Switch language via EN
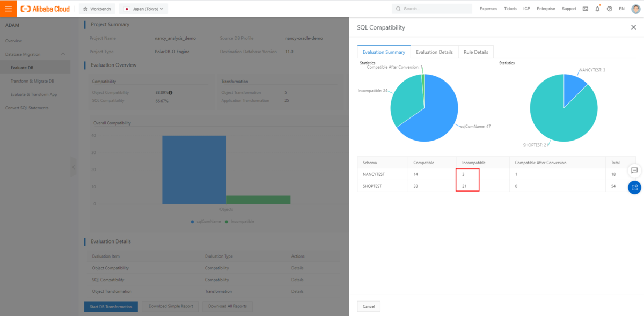Screen dimensions: 644x316 click(621, 9)
